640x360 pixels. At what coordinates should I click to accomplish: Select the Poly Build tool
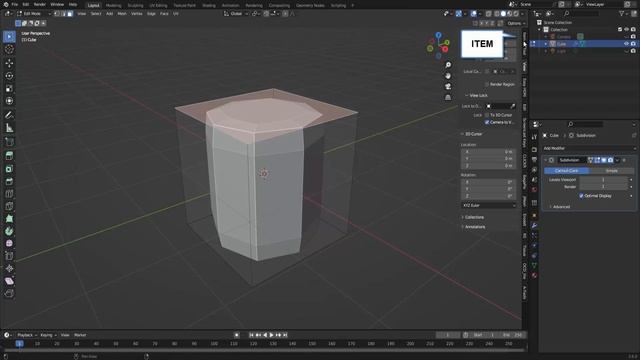tap(9, 219)
